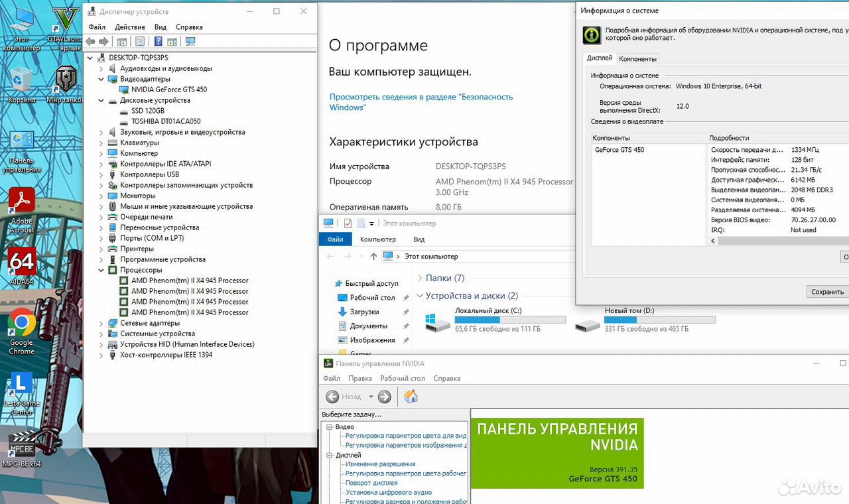
Task: Click Сохранить button in system info dialog
Action: 827,292
